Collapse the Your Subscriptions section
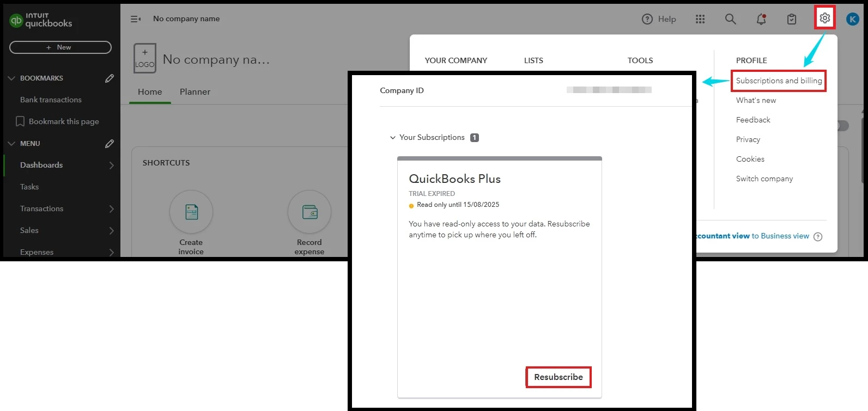Viewport: 868px width, 411px height. tap(392, 138)
